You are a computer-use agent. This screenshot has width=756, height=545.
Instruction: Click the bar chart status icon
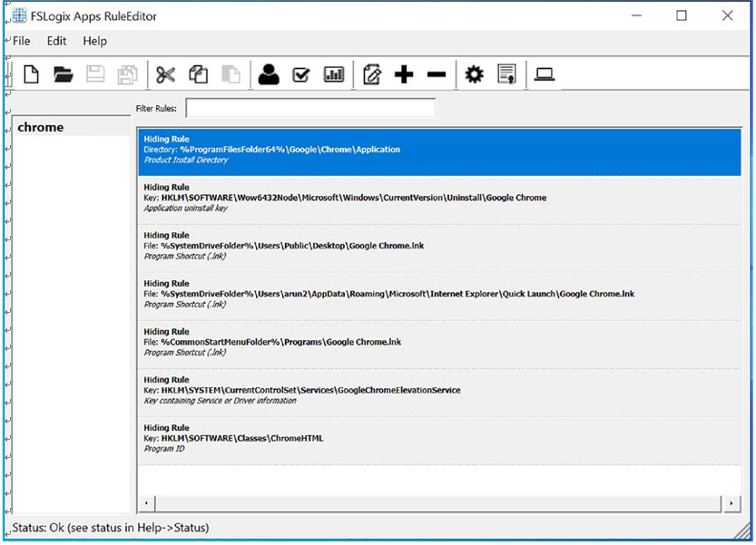pos(334,74)
